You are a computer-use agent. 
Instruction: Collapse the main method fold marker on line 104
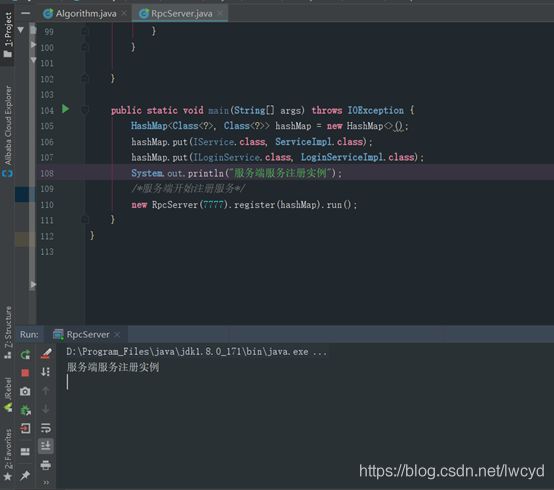[85, 110]
